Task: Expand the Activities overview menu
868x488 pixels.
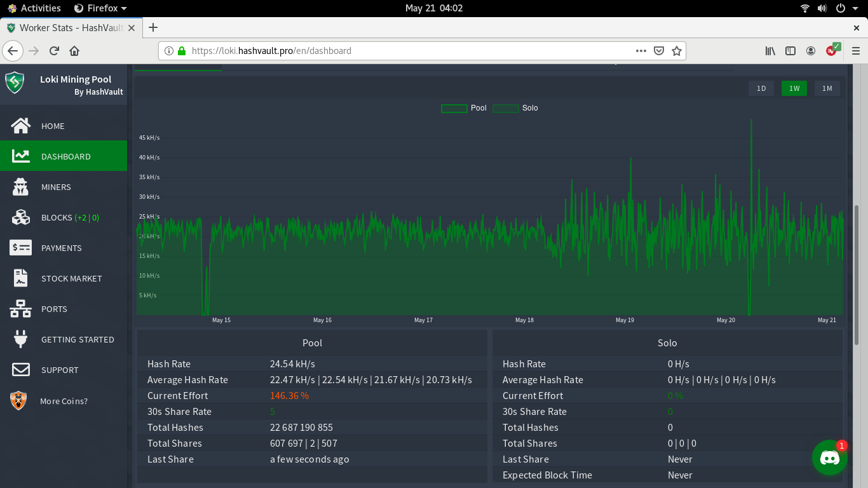Action: 34,8
